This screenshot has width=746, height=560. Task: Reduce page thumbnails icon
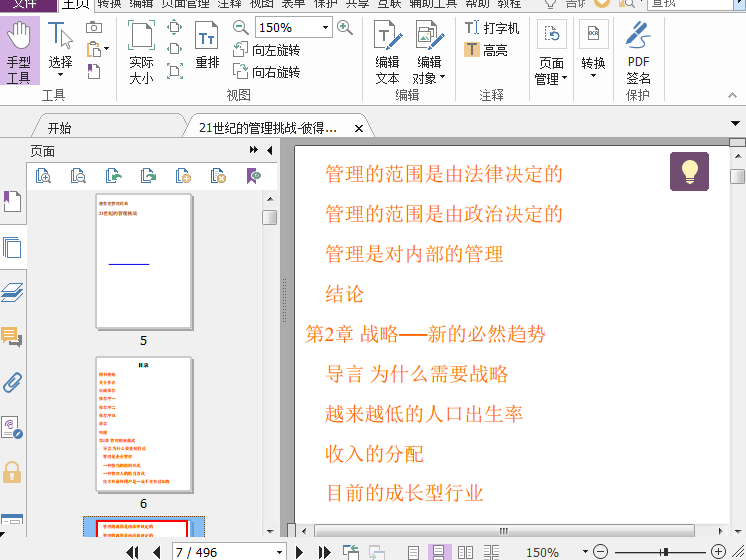click(78, 176)
